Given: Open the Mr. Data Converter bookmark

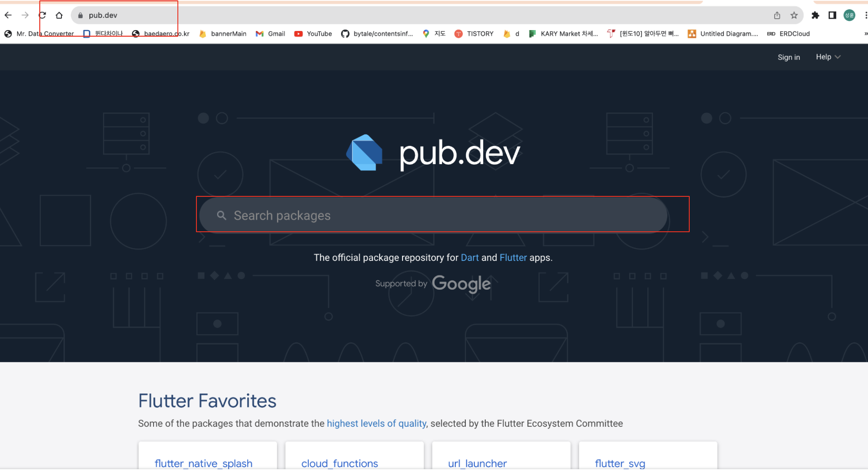Looking at the screenshot, I should [39, 34].
